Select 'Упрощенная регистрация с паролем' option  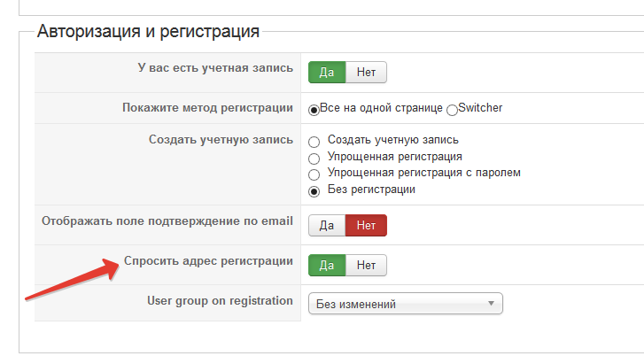pos(314,174)
